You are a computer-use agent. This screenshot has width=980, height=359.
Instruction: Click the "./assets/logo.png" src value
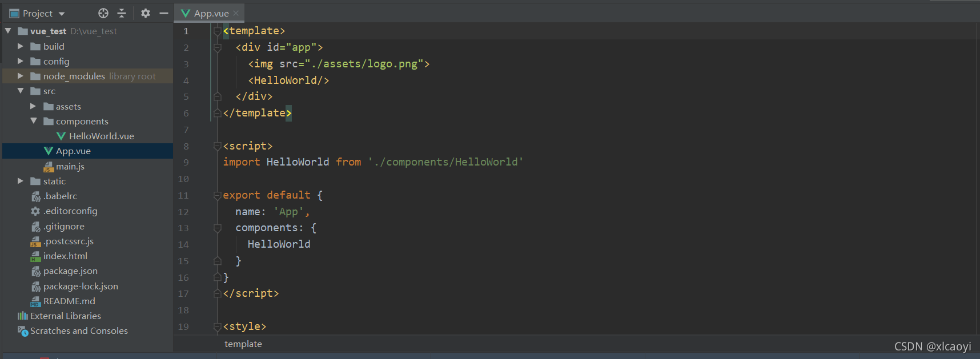point(364,64)
